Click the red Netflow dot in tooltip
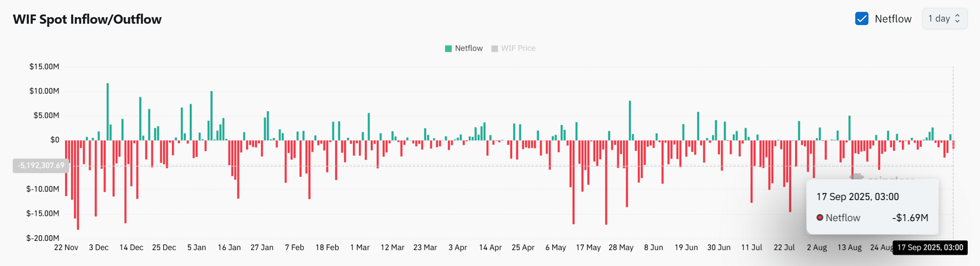Screen dimensions: 980x266 click(820, 218)
